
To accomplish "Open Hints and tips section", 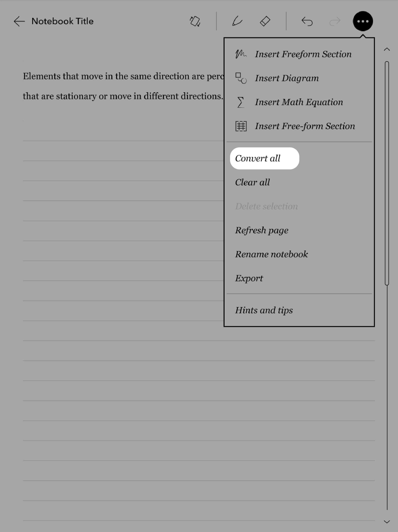I will coord(264,310).
